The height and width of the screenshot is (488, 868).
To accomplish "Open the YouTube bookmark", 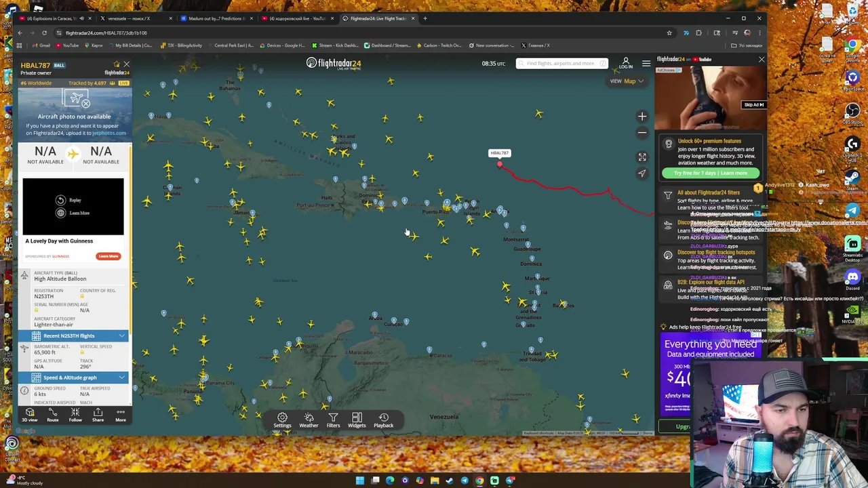I will pyautogui.click(x=68, y=45).
